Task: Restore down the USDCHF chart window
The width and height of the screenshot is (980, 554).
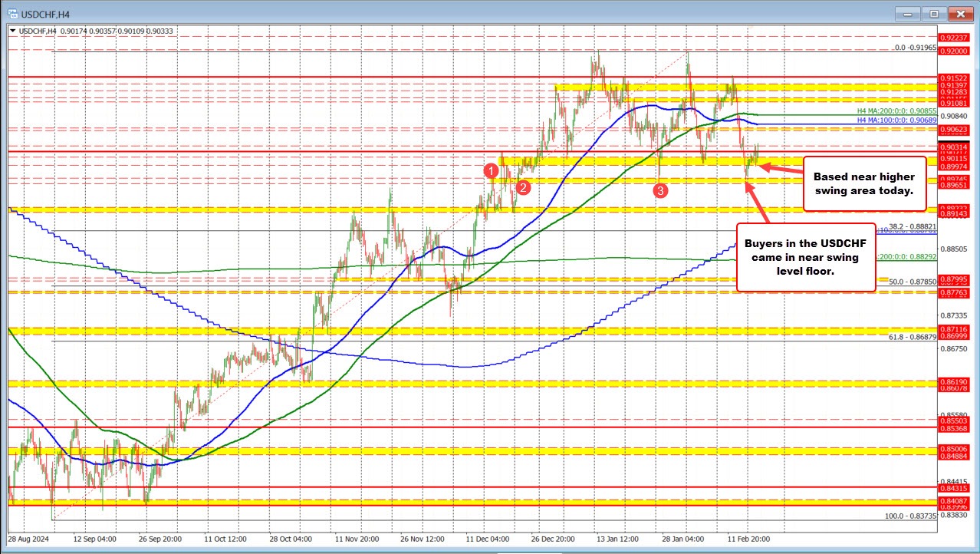Action: (933, 13)
